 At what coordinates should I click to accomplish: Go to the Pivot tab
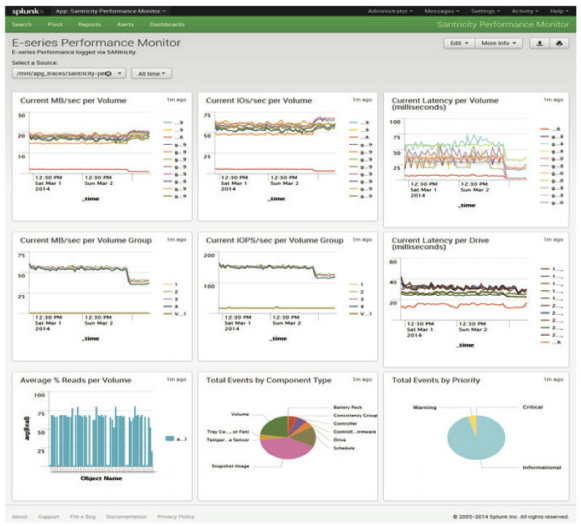tap(55, 24)
